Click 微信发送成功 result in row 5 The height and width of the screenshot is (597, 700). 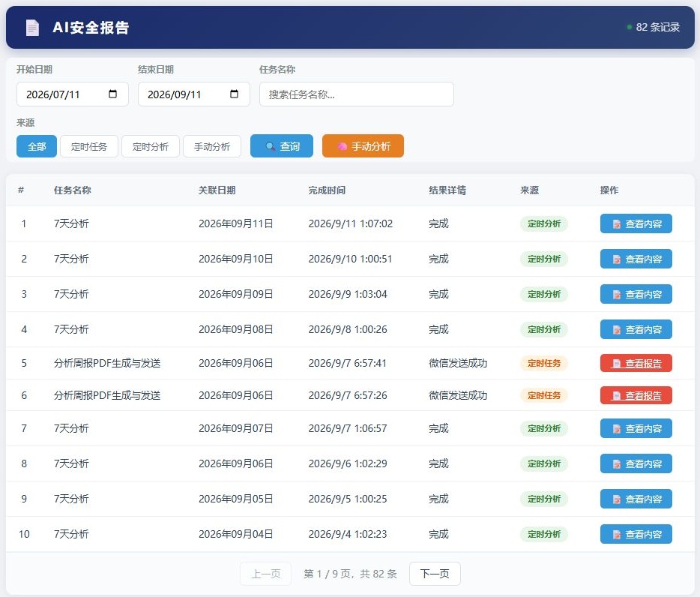(458, 363)
